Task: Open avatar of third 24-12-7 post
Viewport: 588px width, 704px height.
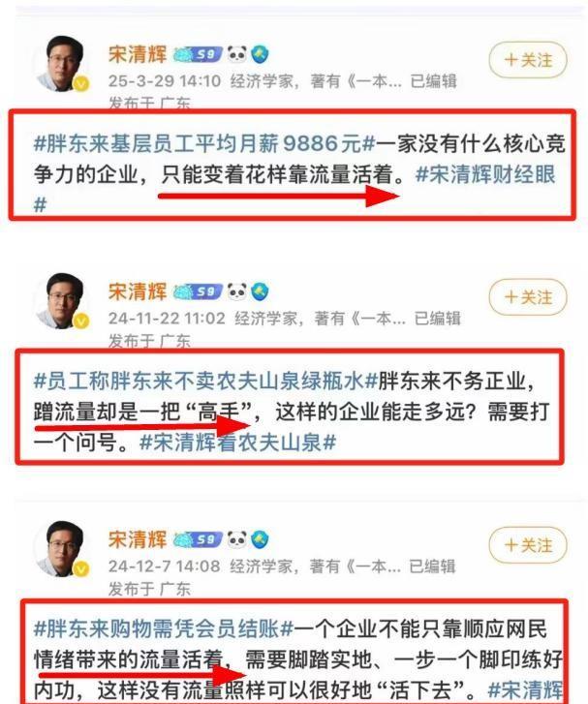Action: [x=63, y=549]
